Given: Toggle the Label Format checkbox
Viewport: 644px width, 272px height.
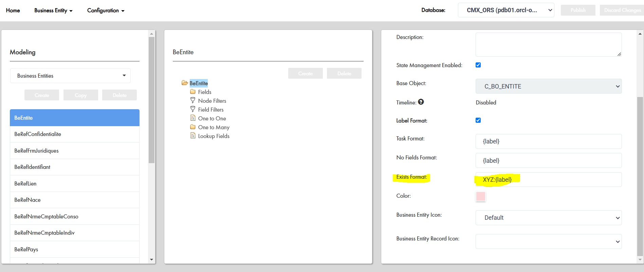Looking at the screenshot, I should [478, 120].
